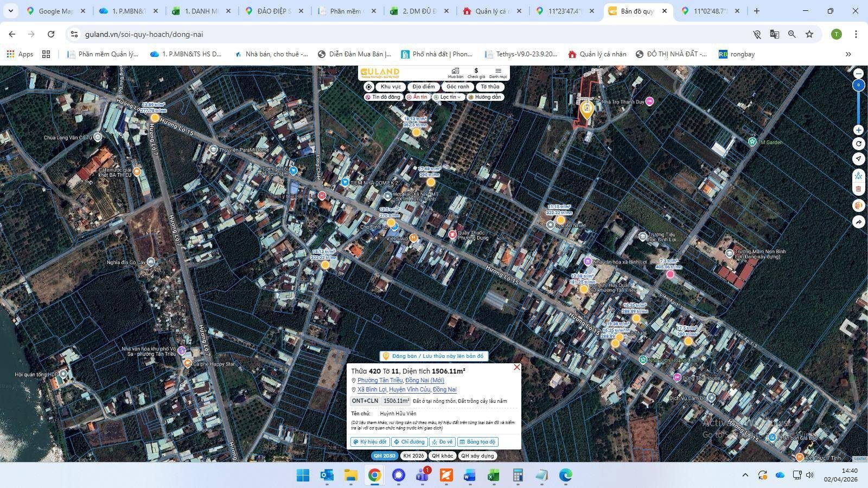Click the GULAND logo
Viewport: 868px width, 488px height.
click(380, 73)
